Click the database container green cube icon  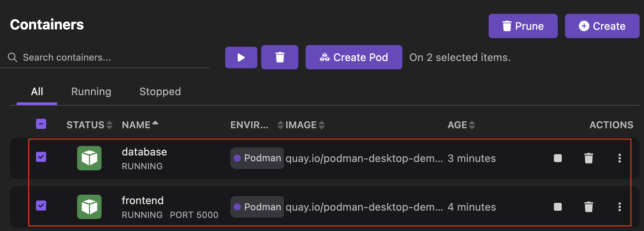coord(89,158)
